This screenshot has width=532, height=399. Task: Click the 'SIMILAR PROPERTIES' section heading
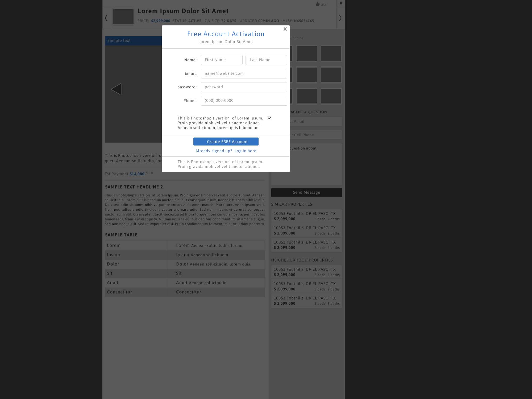click(292, 204)
